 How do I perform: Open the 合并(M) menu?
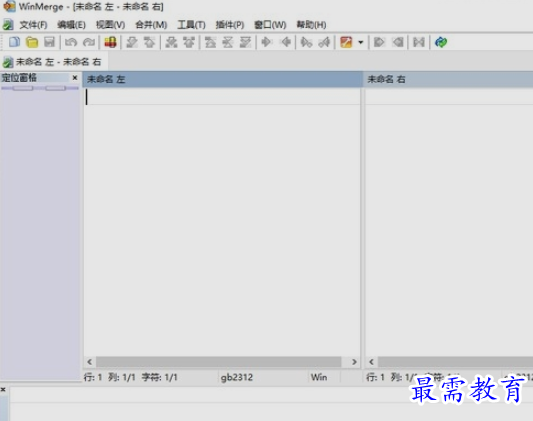click(x=151, y=25)
